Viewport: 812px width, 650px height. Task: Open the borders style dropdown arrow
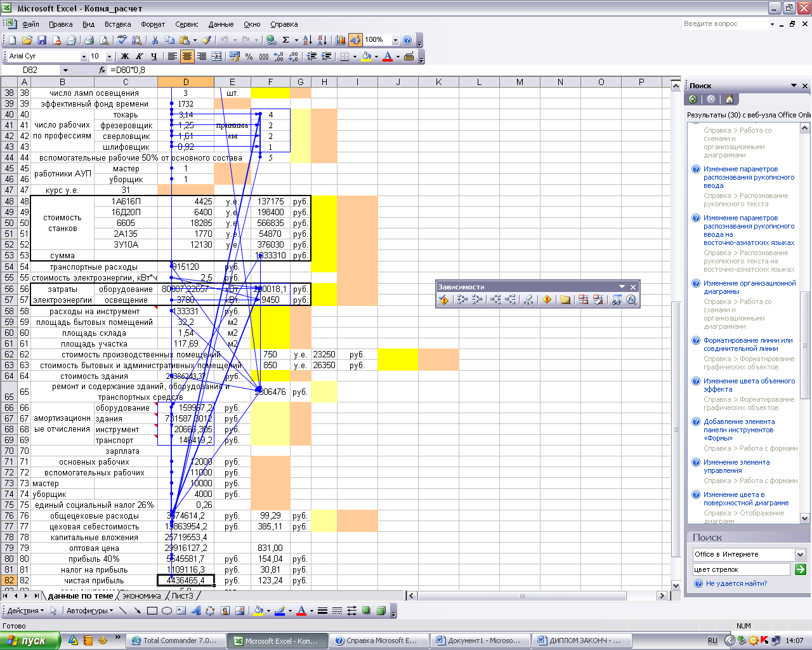(x=354, y=56)
